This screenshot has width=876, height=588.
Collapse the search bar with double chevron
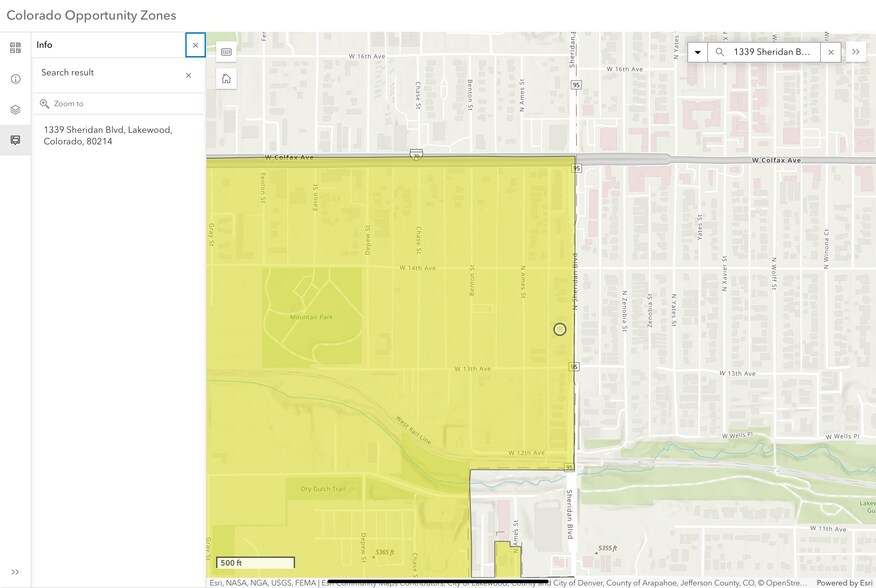(x=855, y=51)
